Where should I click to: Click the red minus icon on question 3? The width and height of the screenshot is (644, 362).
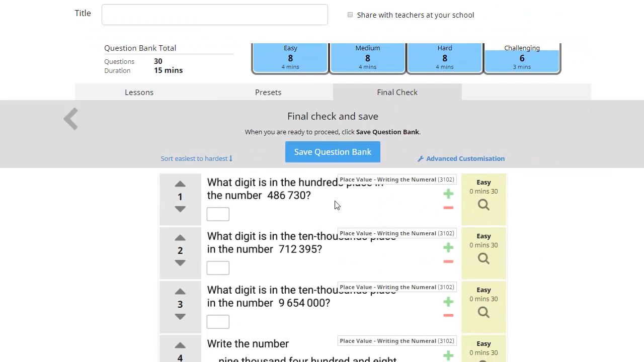tap(448, 315)
